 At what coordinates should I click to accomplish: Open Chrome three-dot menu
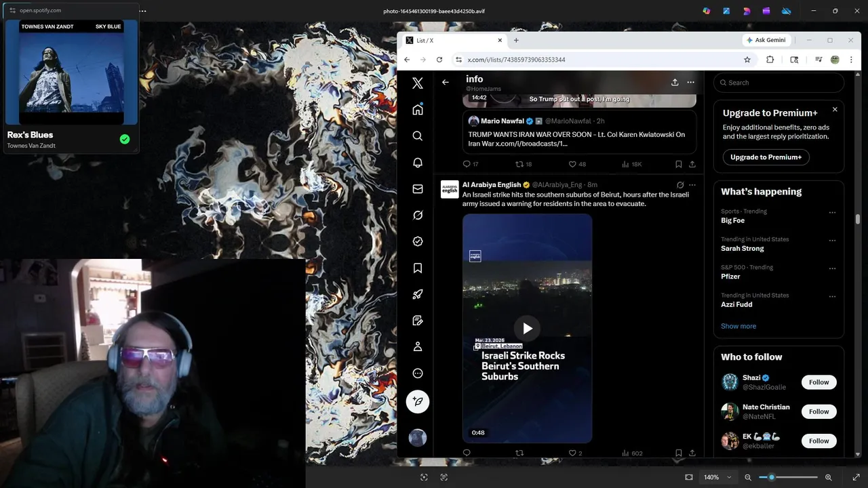pyautogui.click(x=851, y=60)
